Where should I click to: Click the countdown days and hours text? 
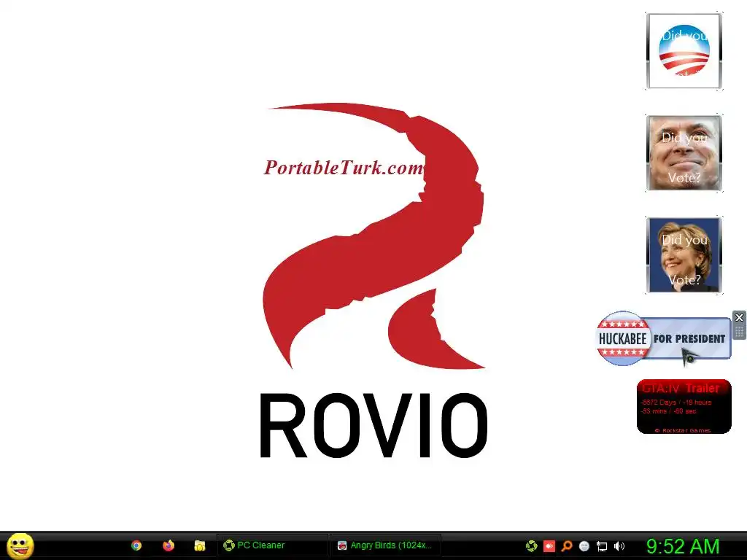(x=676, y=402)
